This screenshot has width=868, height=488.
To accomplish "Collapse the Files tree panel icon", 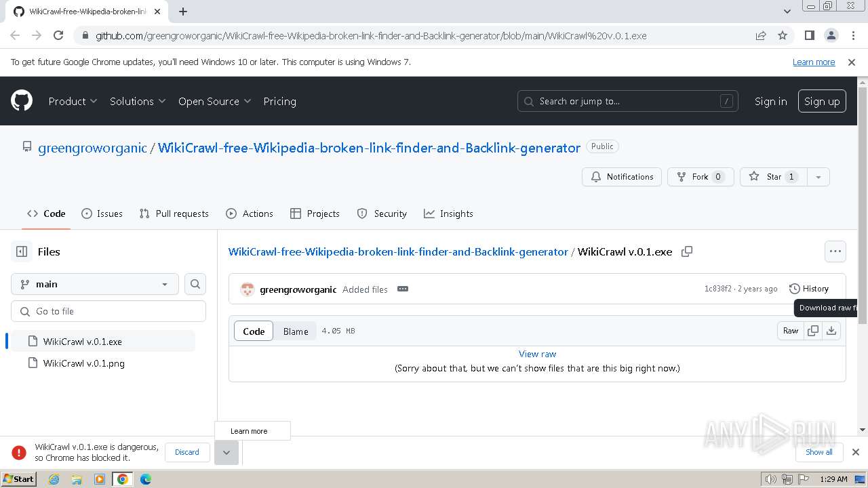I will [22, 251].
